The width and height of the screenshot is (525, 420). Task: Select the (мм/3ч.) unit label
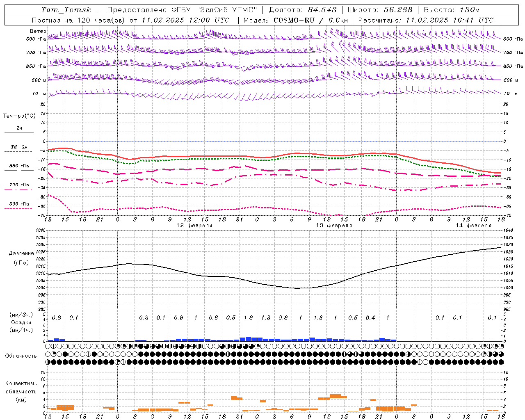pos(21,315)
